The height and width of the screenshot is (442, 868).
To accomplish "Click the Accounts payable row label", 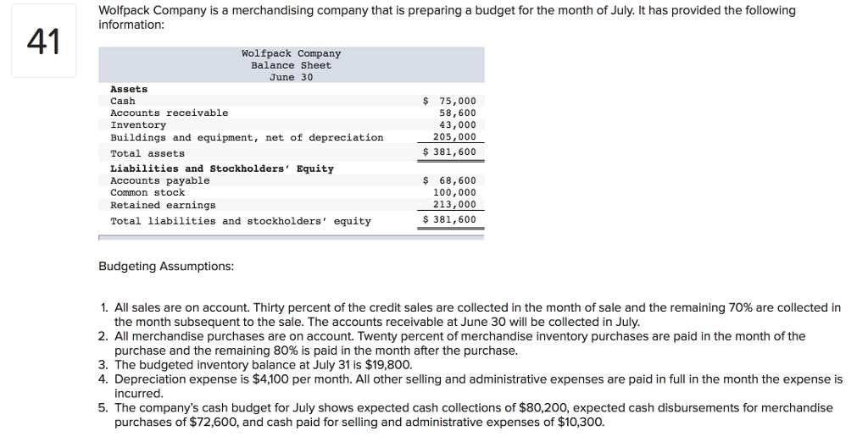I will click(160, 180).
